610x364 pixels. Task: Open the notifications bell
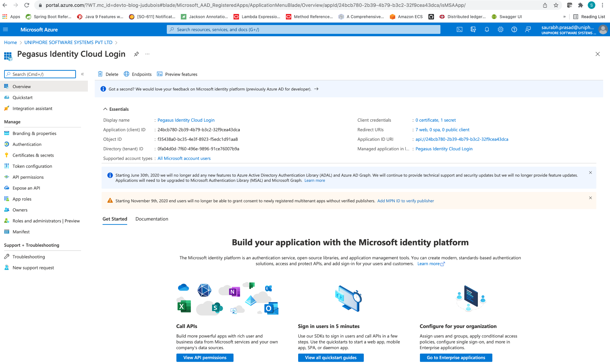(x=487, y=29)
